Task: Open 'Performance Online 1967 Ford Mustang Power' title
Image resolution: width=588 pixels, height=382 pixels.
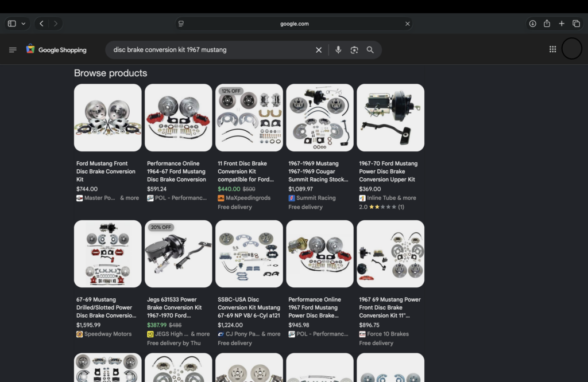Action: coord(315,307)
